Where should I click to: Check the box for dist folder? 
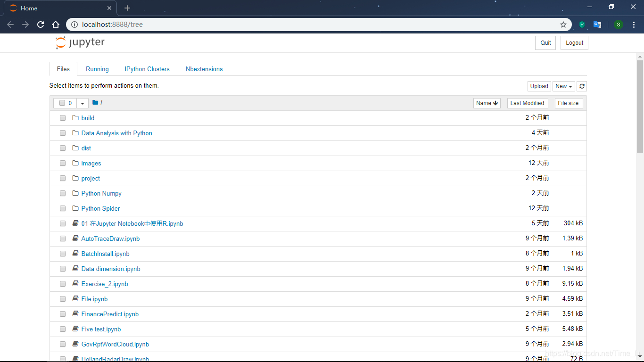(x=63, y=148)
